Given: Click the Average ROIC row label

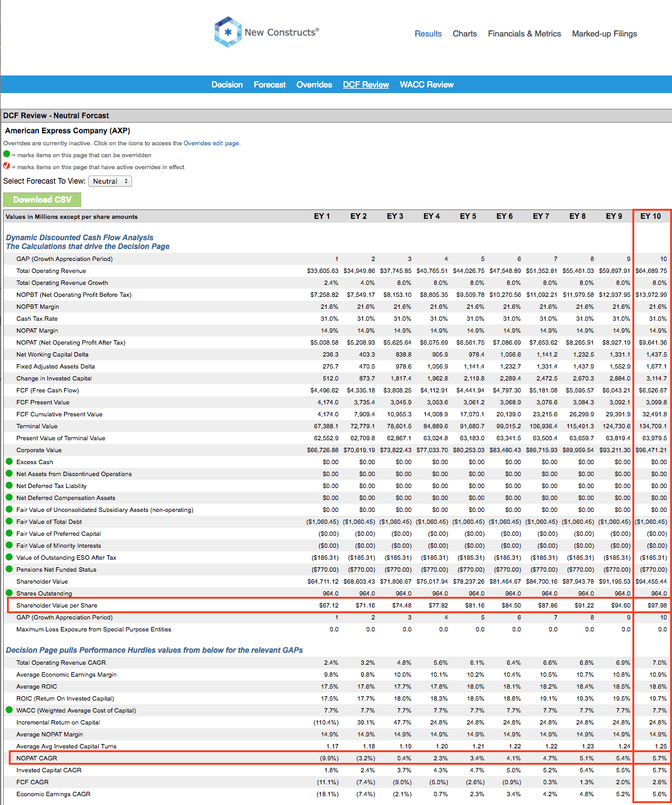Looking at the screenshot, I should pyautogui.click(x=36, y=687).
